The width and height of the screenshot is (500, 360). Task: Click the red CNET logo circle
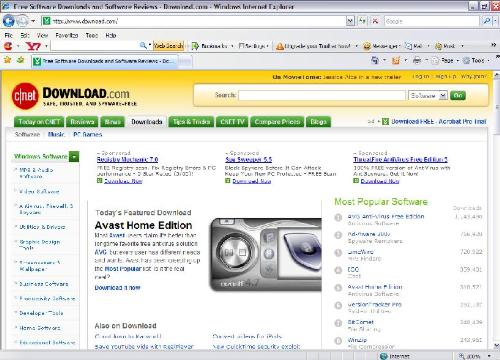pyautogui.click(x=25, y=96)
